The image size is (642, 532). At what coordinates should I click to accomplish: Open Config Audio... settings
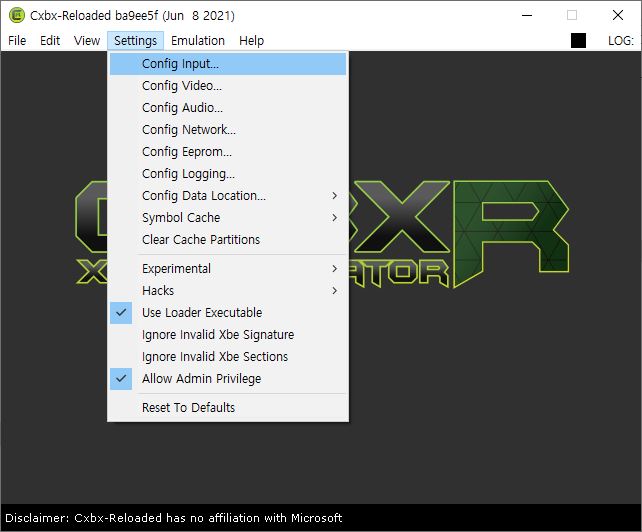point(228,108)
